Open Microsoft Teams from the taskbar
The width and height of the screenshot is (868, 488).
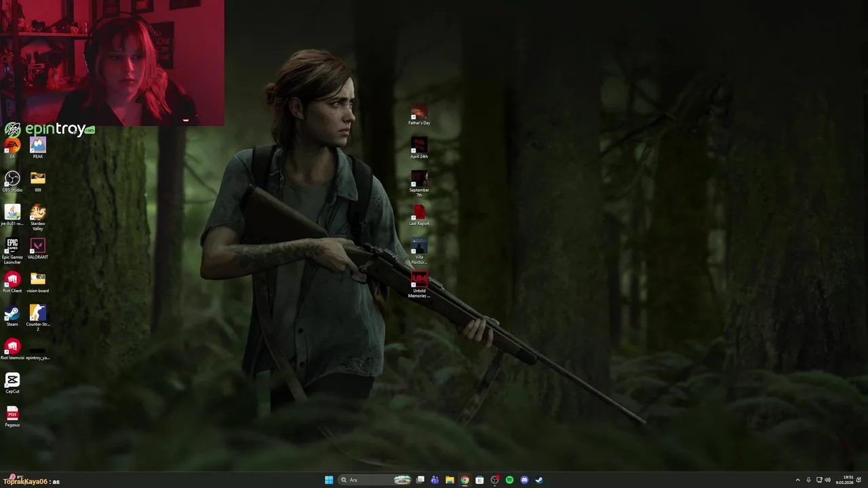click(x=435, y=480)
